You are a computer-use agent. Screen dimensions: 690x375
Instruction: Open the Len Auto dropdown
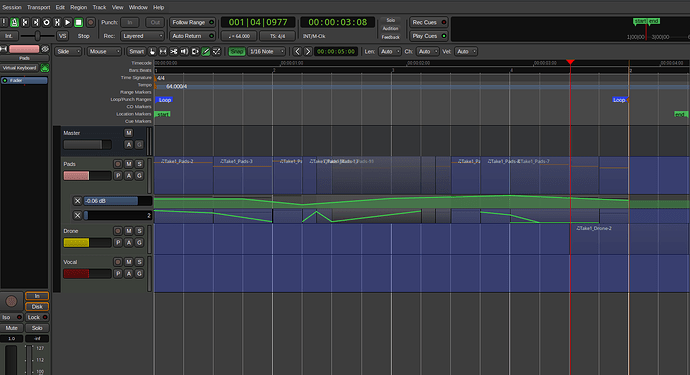(389, 51)
